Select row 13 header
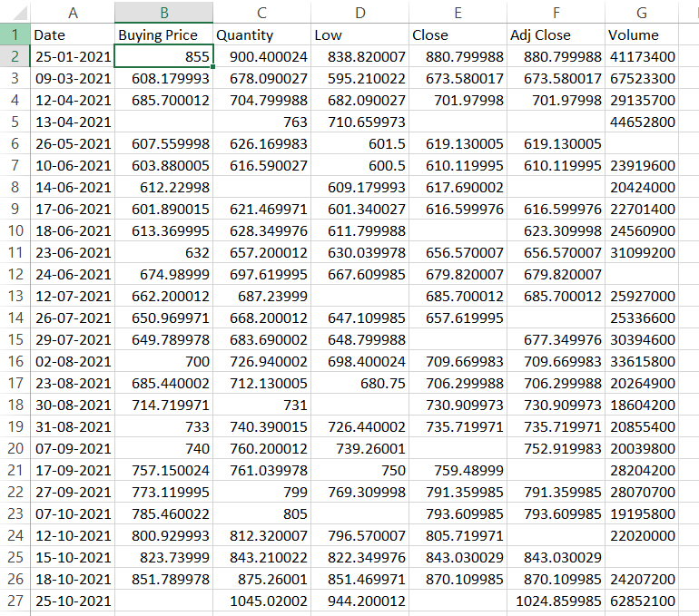The width and height of the screenshot is (699, 616). (15, 296)
